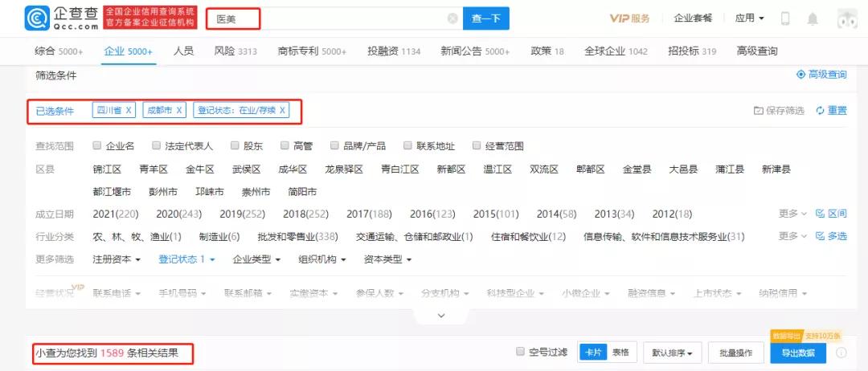Filter by 简阳市
This screenshot has width=868, height=371.
[x=302, y=192]
